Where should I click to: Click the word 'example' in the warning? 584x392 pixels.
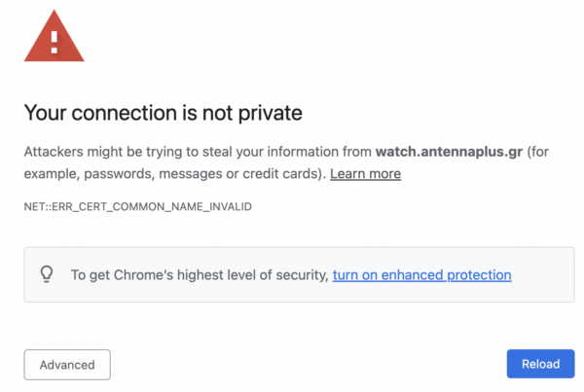point(51,174)
